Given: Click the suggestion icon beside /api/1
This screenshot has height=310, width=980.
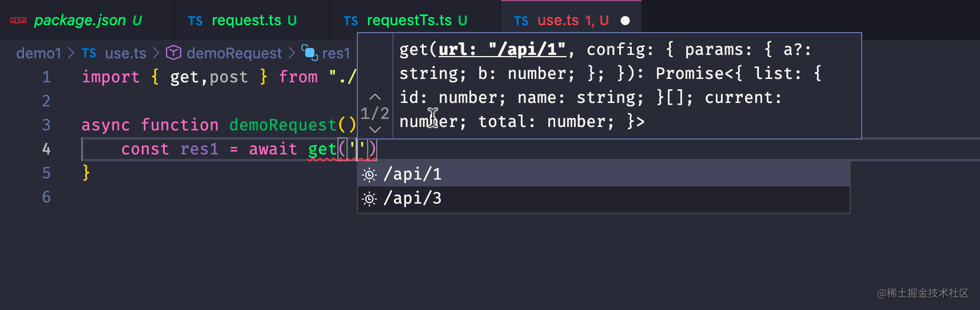Looking at the screenshot, I should [370, 174].
